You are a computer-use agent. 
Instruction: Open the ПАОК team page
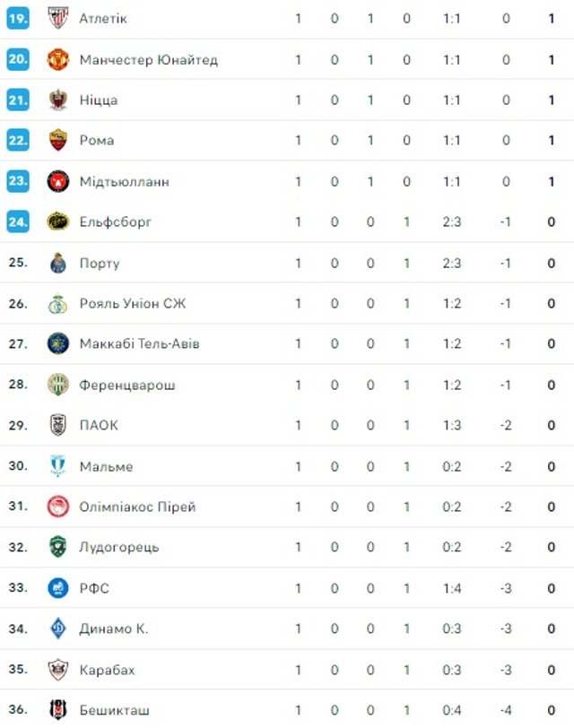pyautogui.click(x=98, y=426)
